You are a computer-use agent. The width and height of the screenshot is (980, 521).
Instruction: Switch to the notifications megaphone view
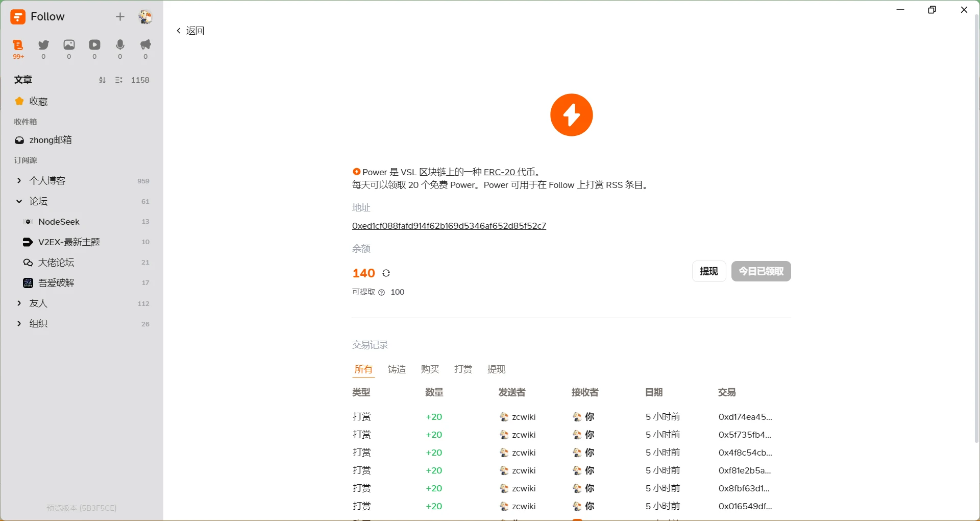tap(145, 45)
